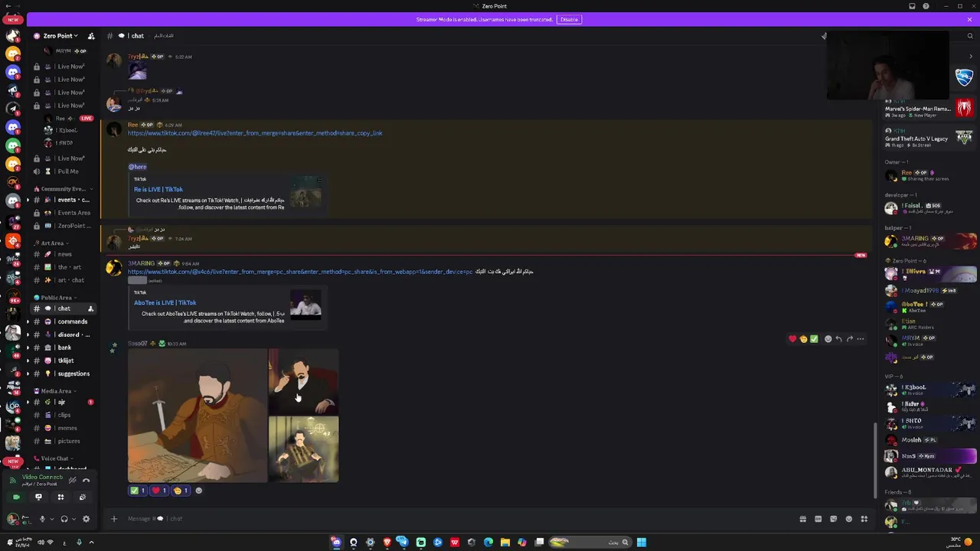Click the message input field
This screenshot has width=980, height=551.
(459, 519)
